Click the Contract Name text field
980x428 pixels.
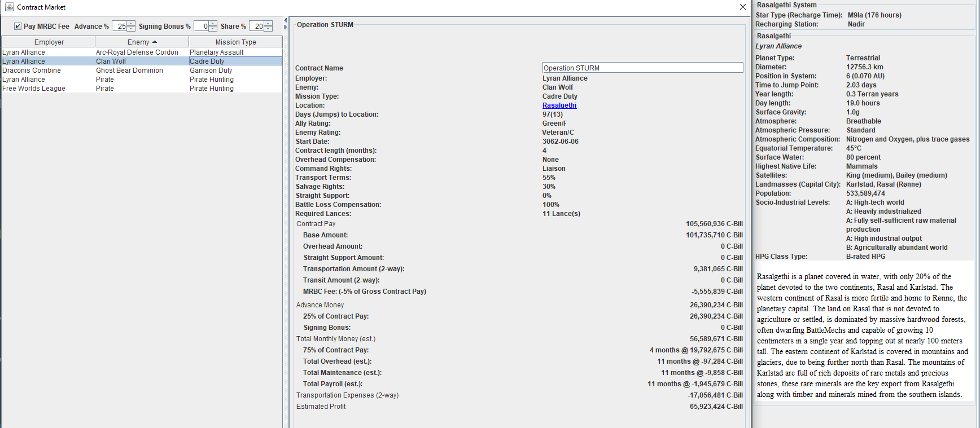tap(642, 68)
